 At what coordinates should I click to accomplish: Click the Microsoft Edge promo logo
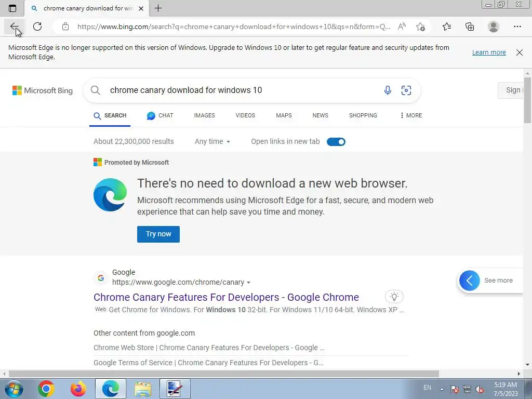coord(110,195)
